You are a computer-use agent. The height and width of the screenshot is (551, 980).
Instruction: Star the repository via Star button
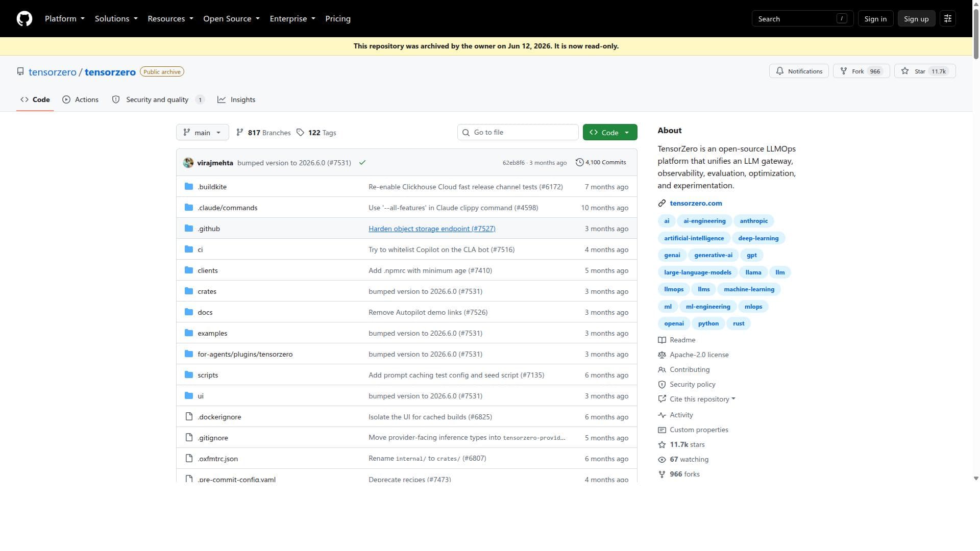click(x=925, y=71)
